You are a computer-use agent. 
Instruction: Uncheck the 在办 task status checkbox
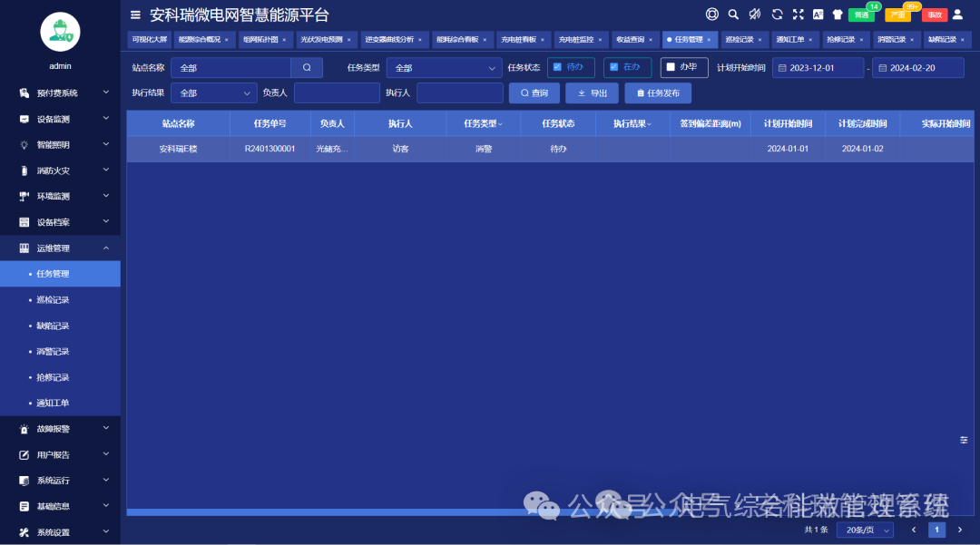(x=616, y=67)
